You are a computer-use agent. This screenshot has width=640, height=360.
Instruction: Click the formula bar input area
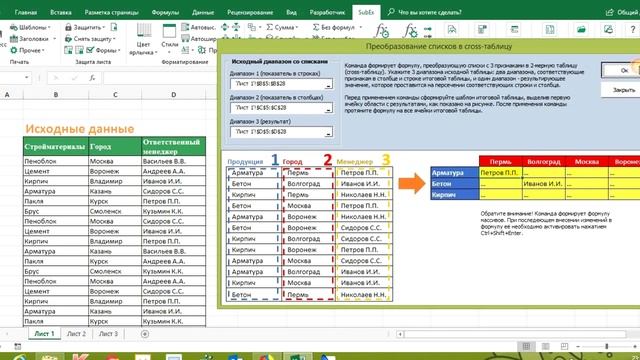point(160,78)
